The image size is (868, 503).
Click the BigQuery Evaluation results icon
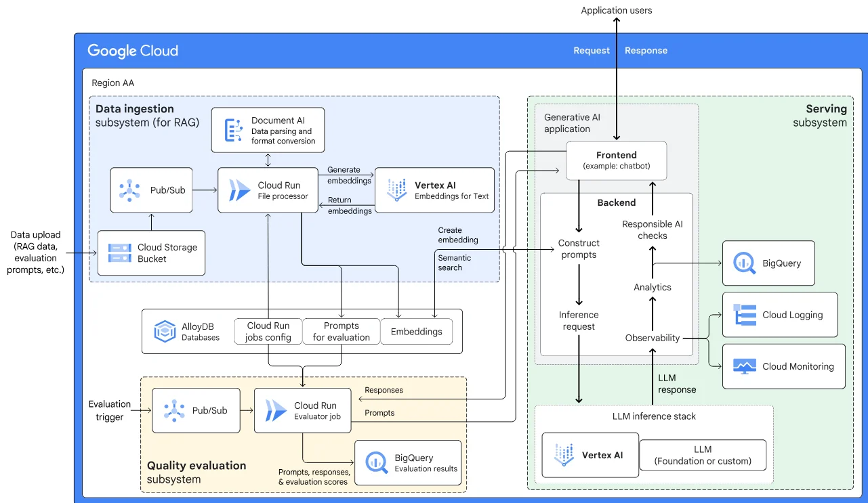[x=376, y=462]
